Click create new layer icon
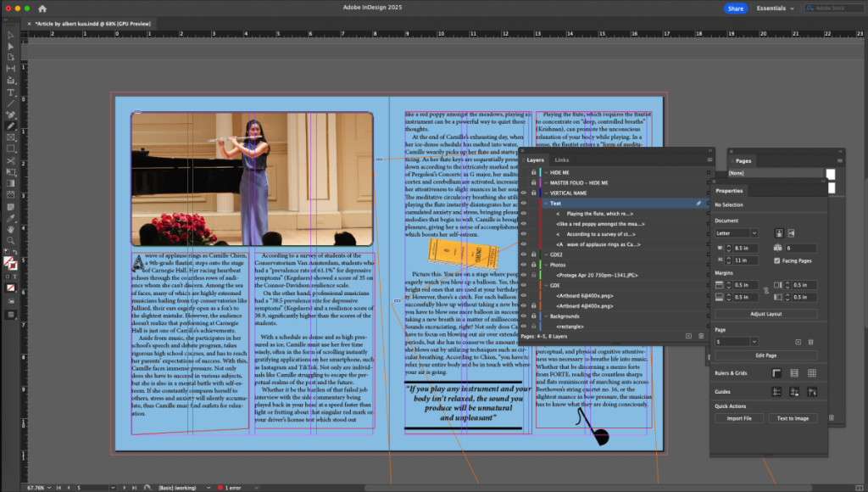The image size is (868, 492). 688,337
